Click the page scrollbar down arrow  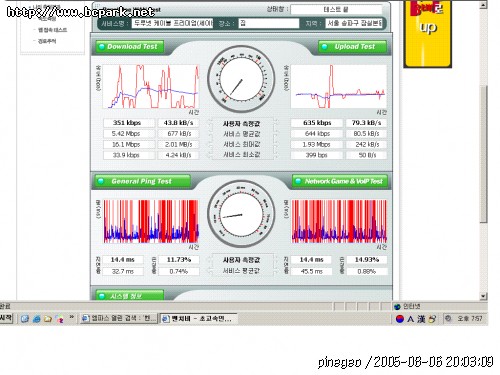(483, 296)
